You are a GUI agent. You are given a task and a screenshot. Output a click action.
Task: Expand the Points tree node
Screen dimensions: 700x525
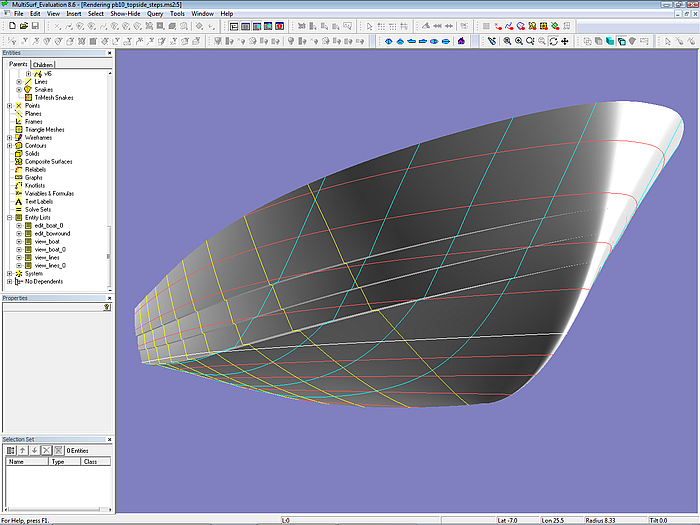9,105
